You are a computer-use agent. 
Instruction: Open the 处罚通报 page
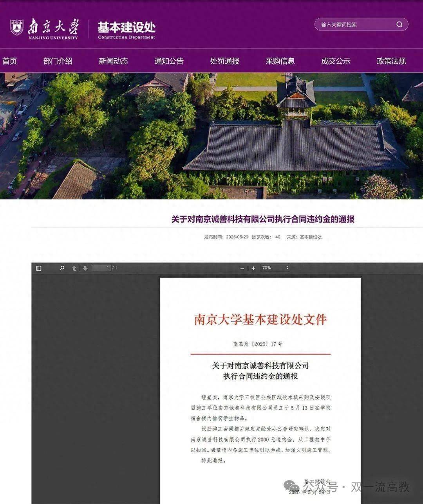tap(224, 61)
